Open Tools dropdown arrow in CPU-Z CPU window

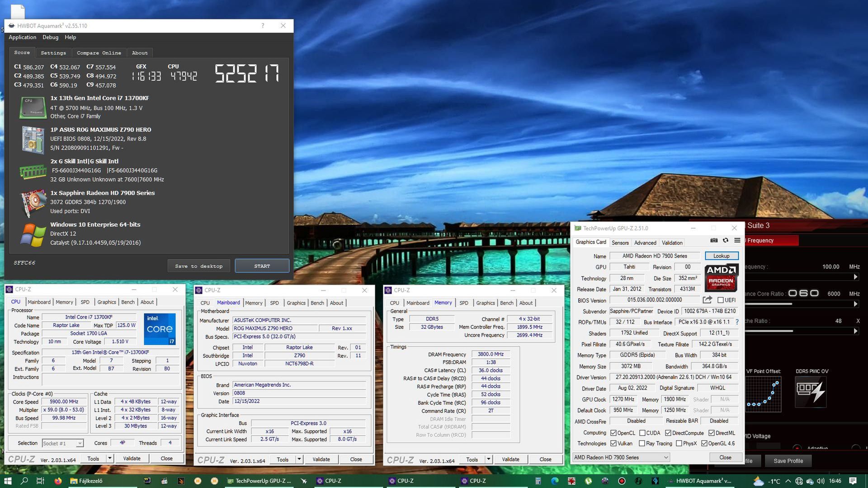(109, 458)
